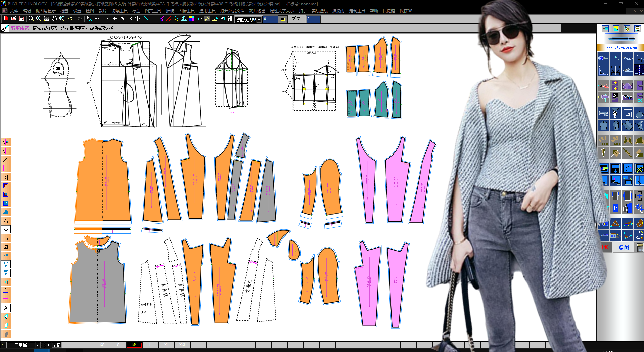Click the floppy disk icon in left toolbar
This screenshot has height=352, width=644.
pos(6,247)
